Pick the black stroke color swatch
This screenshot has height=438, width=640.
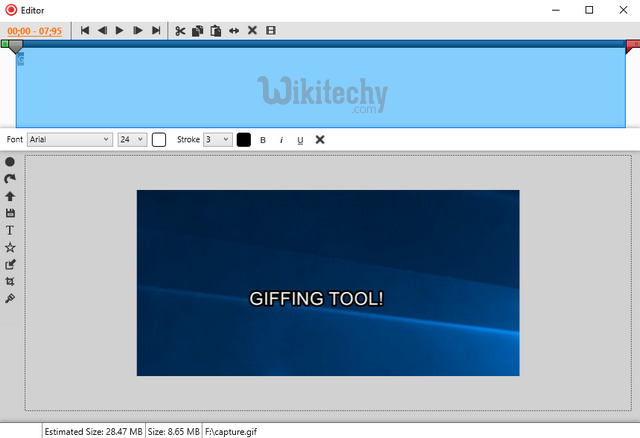click(x=244, y=140)
